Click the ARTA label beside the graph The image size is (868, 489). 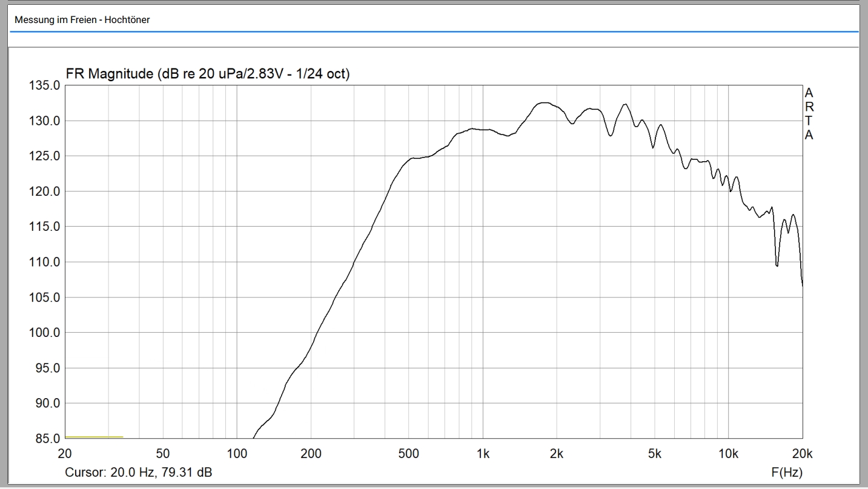coord(809,114)
